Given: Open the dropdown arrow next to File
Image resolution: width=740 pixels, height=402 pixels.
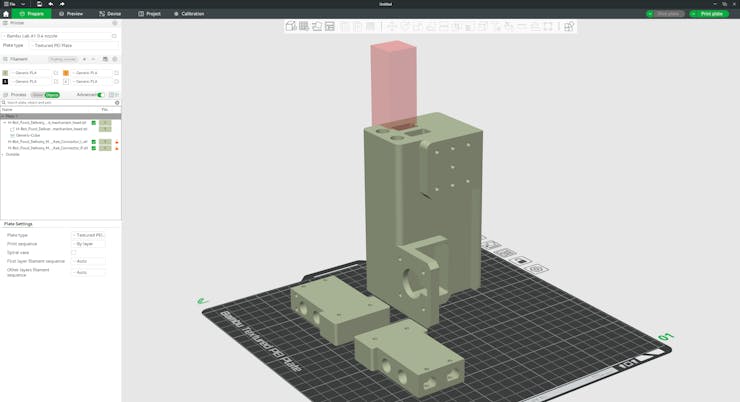Looking at the screenshot, I should (x=23, y=4).
